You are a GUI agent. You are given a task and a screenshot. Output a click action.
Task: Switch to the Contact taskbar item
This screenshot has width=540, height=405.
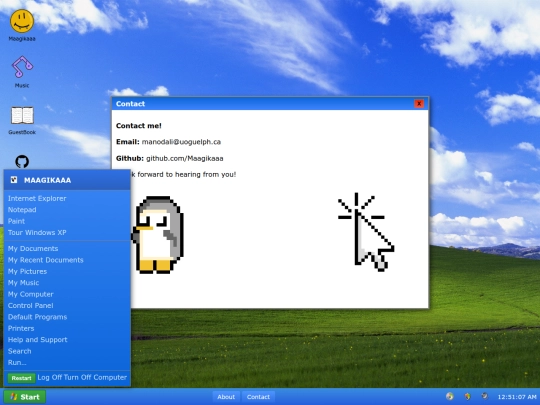(258, 397)
